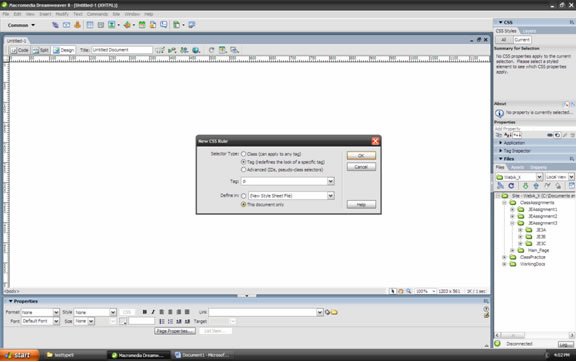The width and height of the screenshot is (577, 362).
Task: Select the Class selector type radio button
Action: click(x=243, y=154)
